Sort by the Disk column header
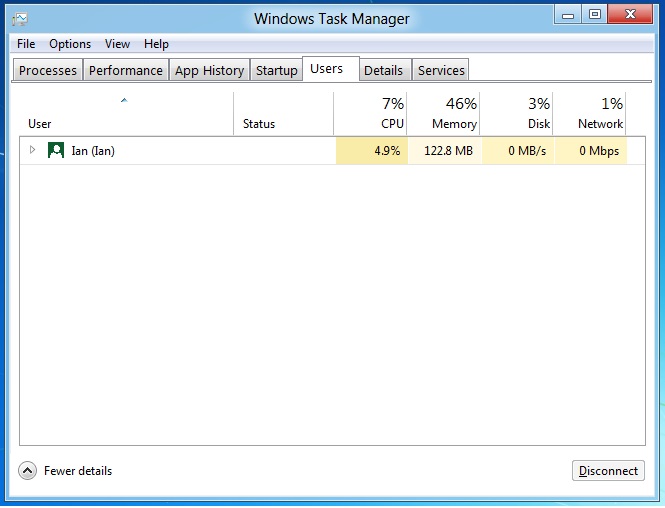The image size is (665, 508). [516, 113]
